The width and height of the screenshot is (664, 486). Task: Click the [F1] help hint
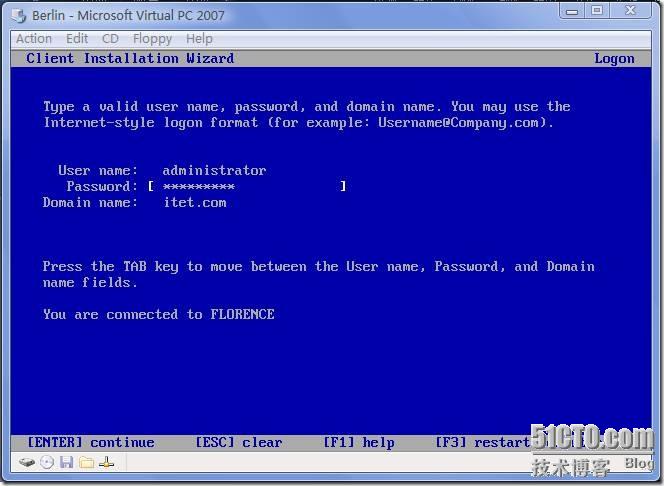pos(359,442)
